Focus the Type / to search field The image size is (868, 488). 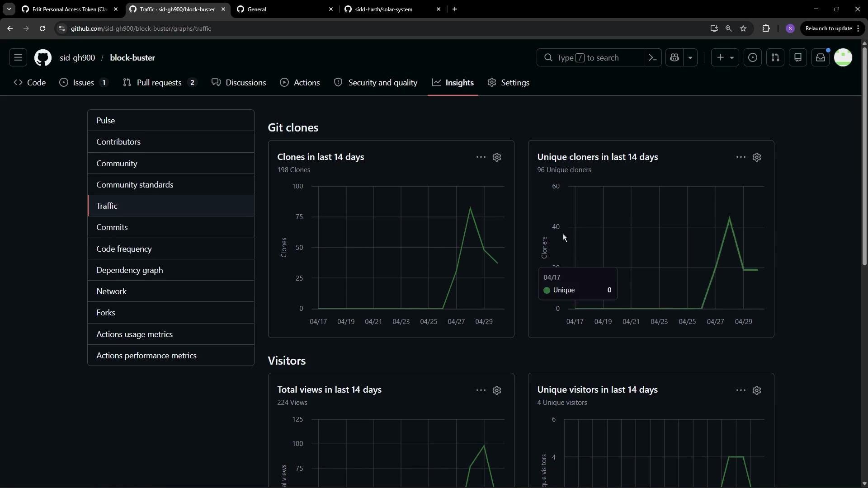click(590, 58)
